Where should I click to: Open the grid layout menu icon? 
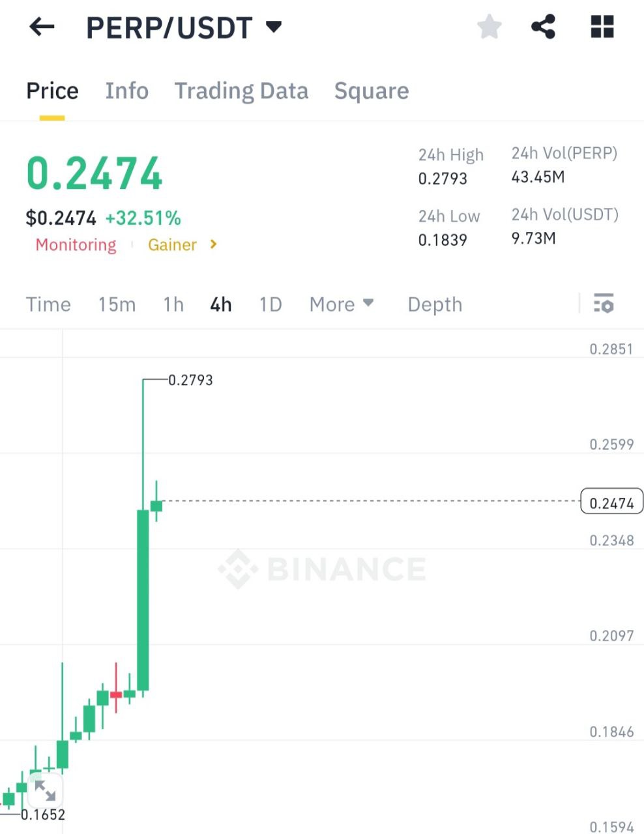pos(602,27)
